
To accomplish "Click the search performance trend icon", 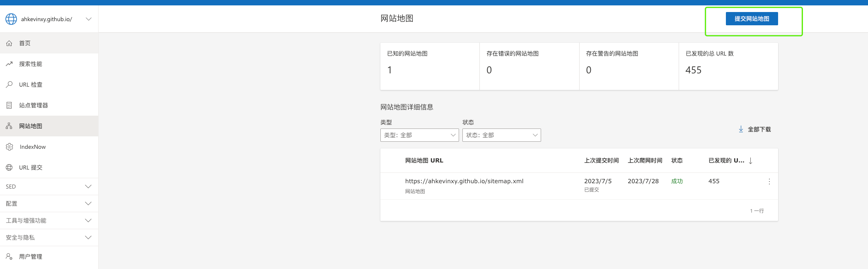I will point(9,64).
